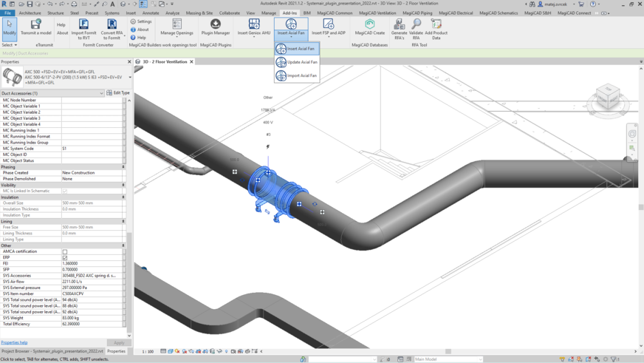Click the Edit Type button
This screenshot has height=363, width=644.
click(118, 93)
